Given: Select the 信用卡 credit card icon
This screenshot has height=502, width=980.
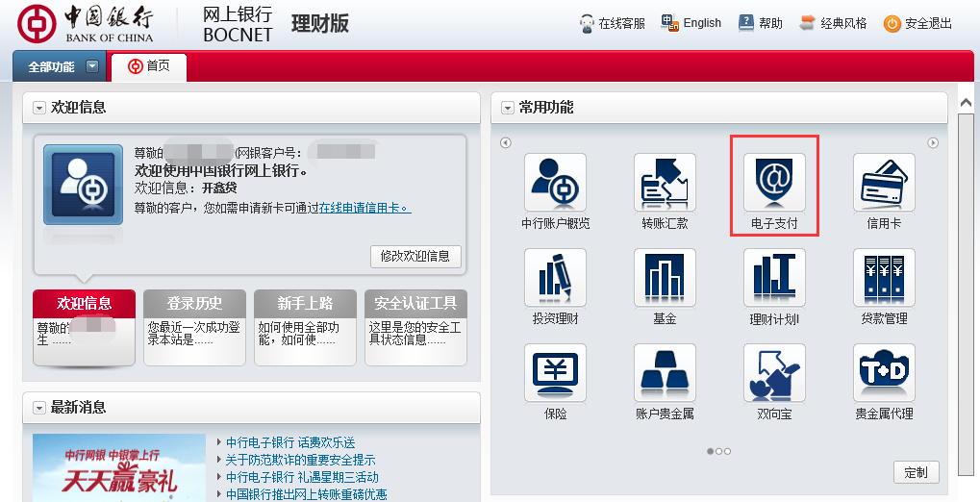Looking at the screenshot, I should 884,183.
